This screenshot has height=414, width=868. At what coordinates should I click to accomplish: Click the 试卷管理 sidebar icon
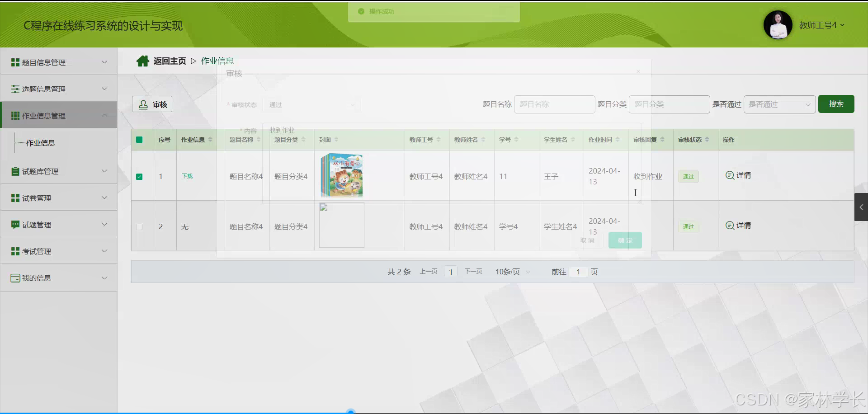tap(14, 198)
